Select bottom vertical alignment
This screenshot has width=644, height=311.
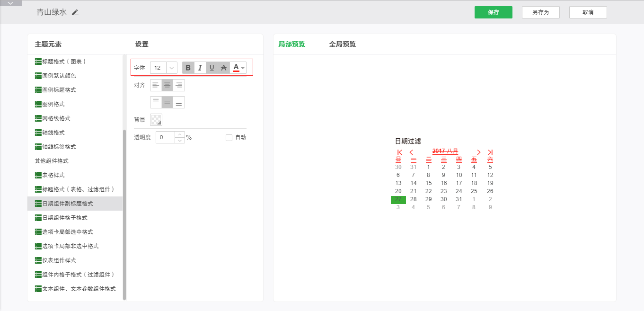click(x=179, y=102)
